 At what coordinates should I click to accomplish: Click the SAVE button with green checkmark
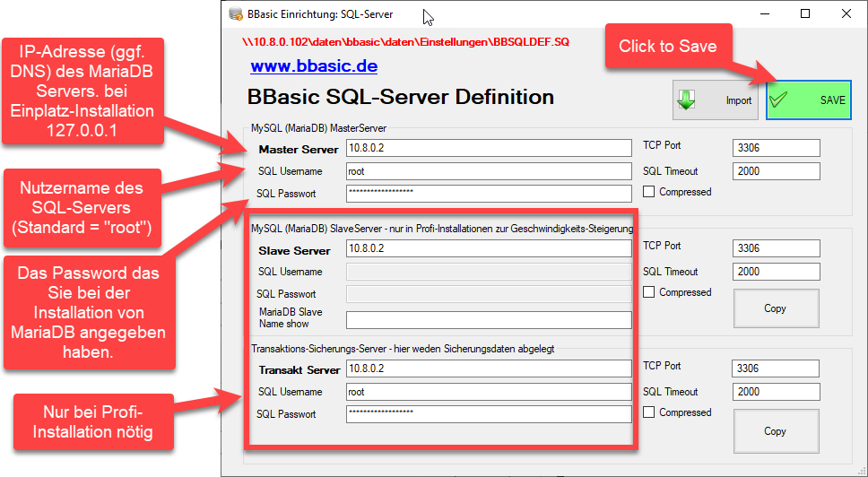point(809,100)
